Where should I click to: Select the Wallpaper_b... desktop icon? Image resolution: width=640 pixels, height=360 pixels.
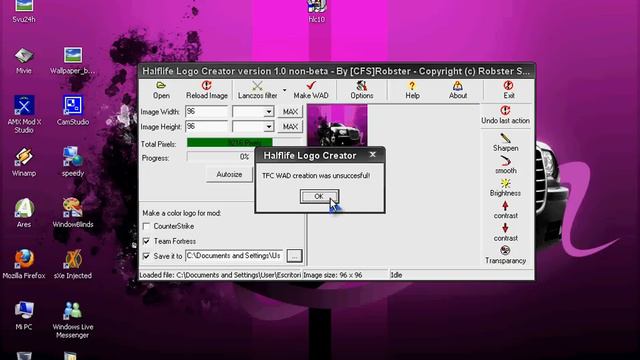(x=73, y=60)
